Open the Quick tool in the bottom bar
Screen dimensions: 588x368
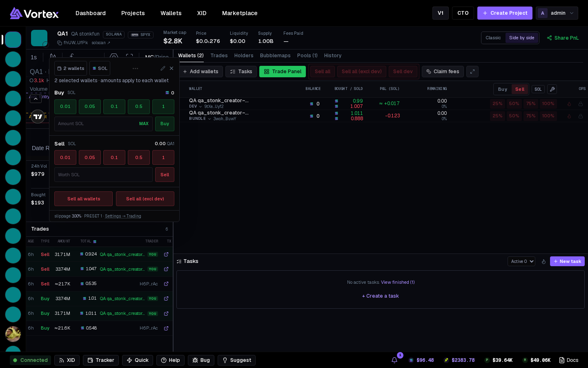pyautogui.click(x=138, y=360)
